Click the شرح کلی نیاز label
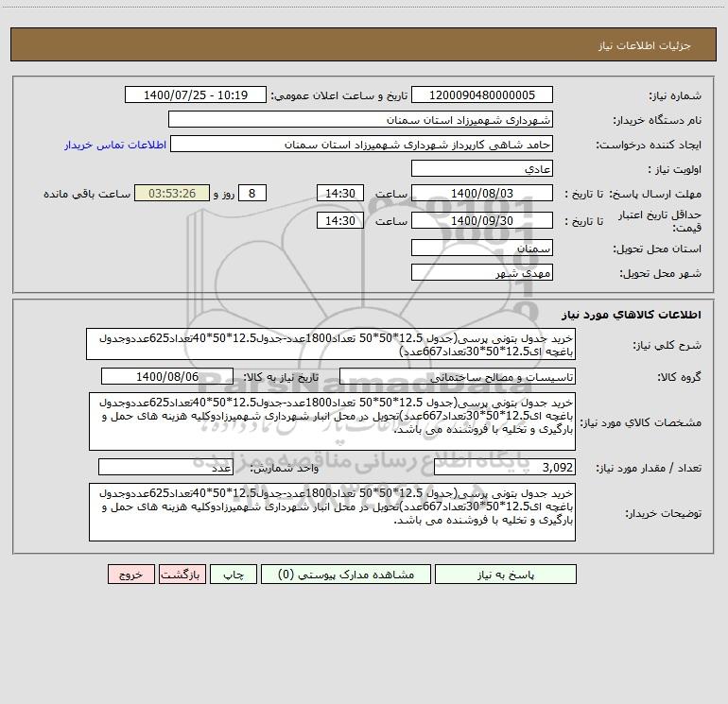This screenshot has height=704, width=728. click(x=667, y=346)
